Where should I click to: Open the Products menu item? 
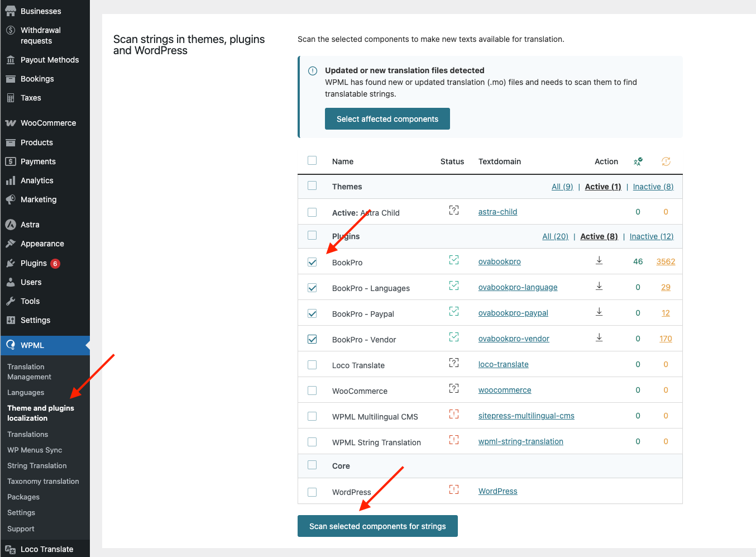(37, 142)
